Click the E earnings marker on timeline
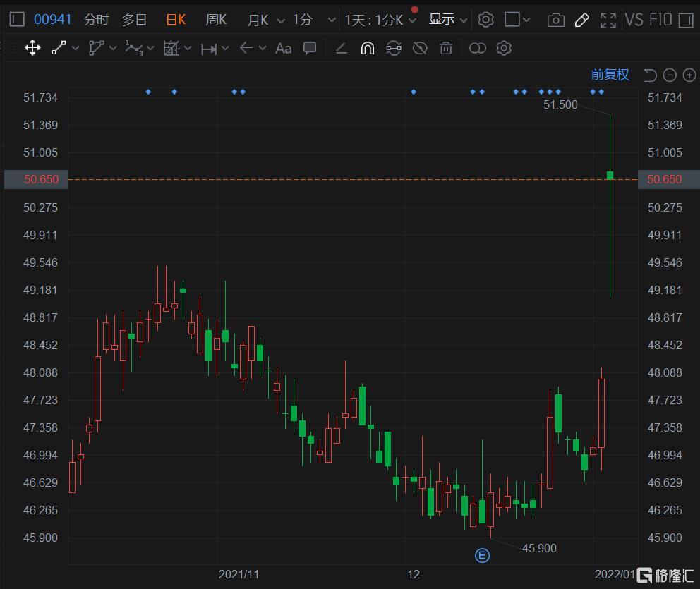 (x=482, y=556)
